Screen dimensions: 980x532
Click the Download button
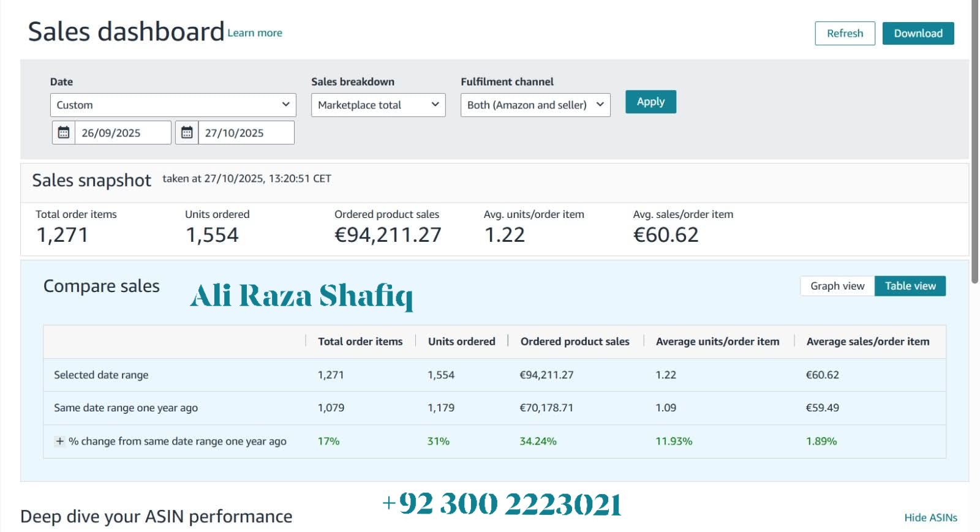(x=918, y=33)
